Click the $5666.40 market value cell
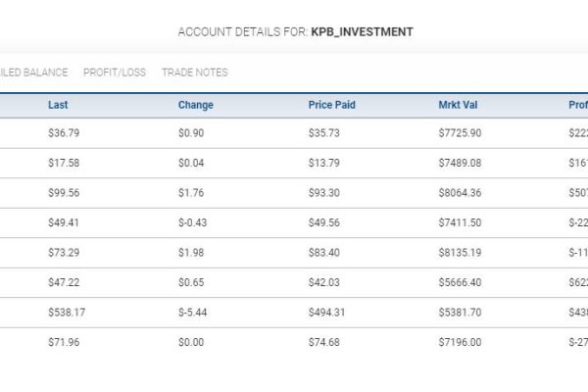 [x=461, y=282]
